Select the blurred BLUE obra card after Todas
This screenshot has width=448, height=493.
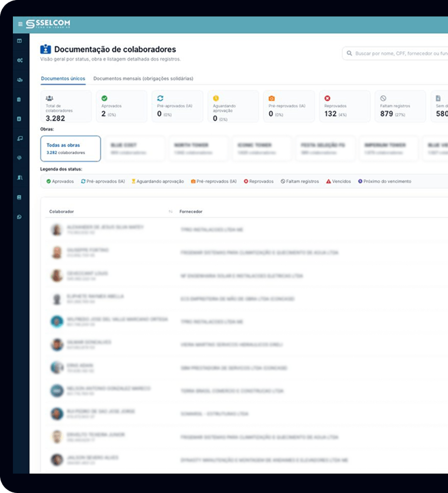pyautogui.click(x=135, y=149)
